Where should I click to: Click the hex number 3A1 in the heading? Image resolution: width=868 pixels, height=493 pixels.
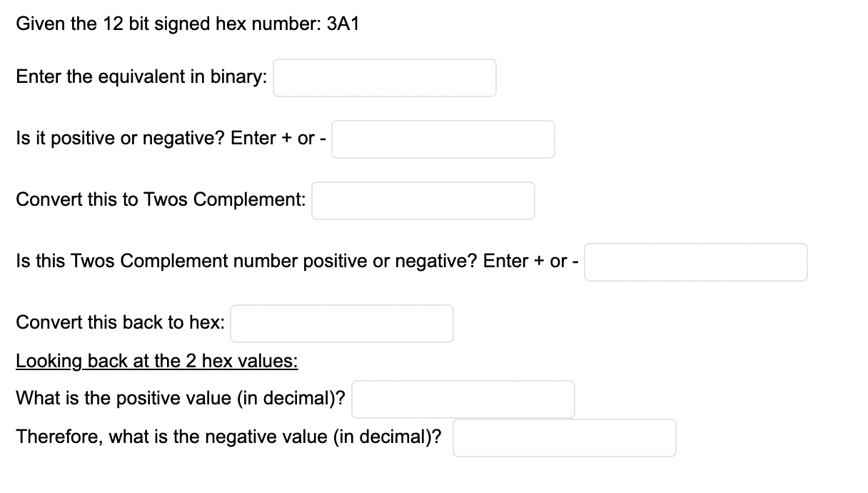pyautogui.click(x=343, y=24)
